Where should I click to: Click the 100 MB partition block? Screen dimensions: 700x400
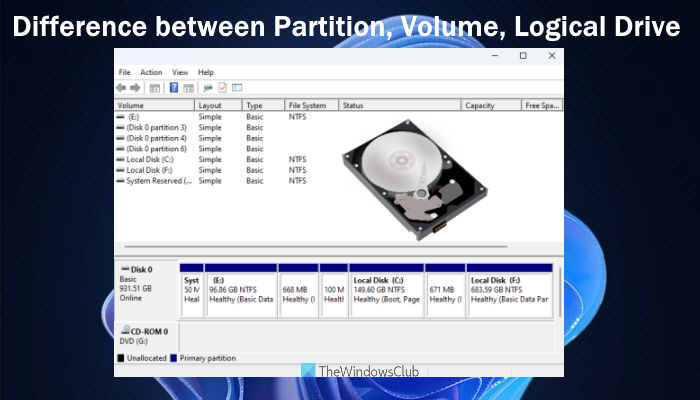coord(334,290)
